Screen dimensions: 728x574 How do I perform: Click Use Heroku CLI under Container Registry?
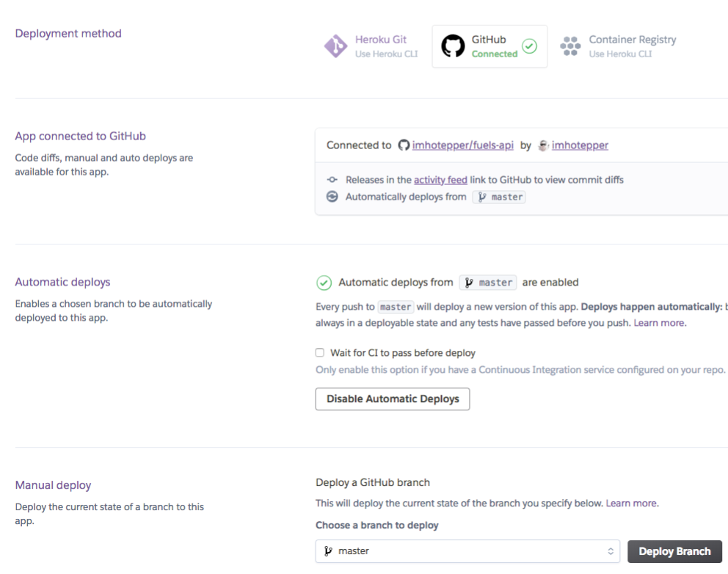(620, 54)
